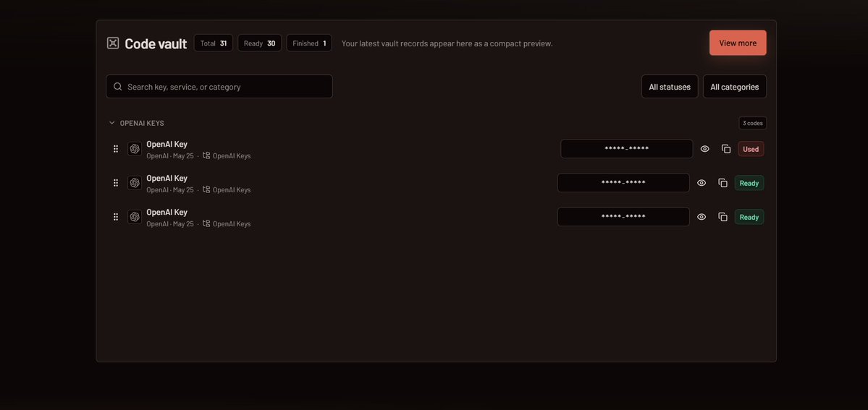This screenshot has height=410, width=868.
Task: Click the Total 31 counter chip
Action: point(213,43)
